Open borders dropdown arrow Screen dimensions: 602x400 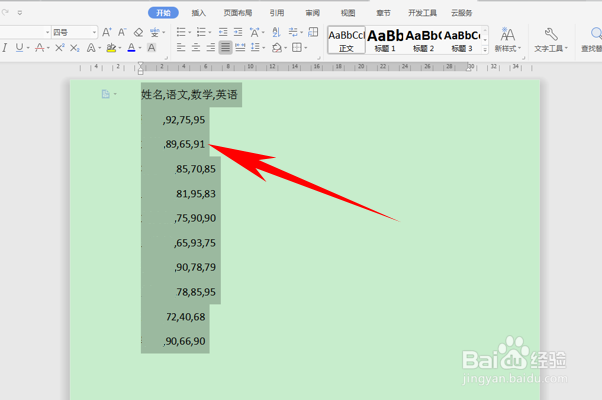[306, 48]
